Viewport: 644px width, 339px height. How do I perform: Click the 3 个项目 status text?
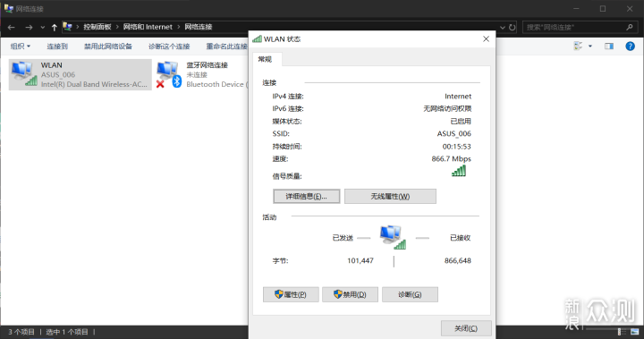click(21, 332)
